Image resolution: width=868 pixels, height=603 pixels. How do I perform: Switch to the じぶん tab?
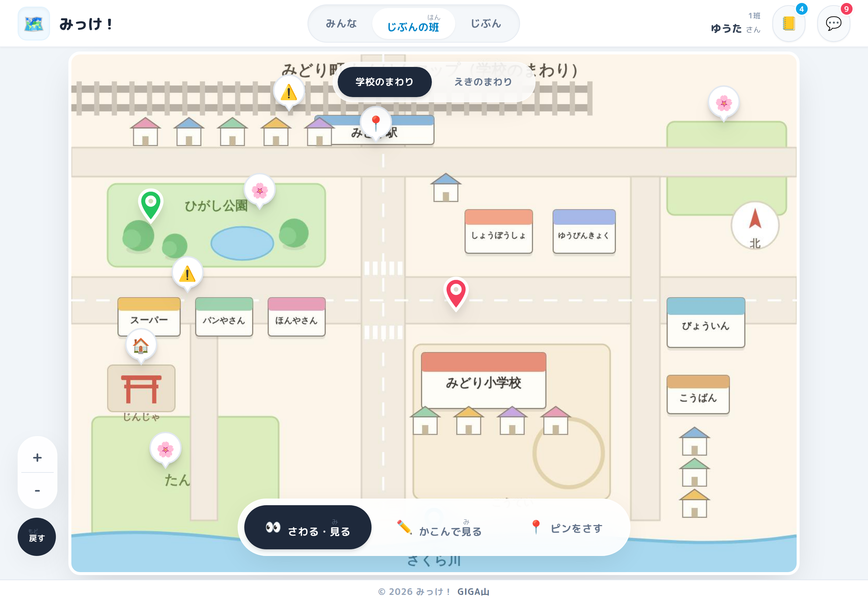click(x=485, y=24)
